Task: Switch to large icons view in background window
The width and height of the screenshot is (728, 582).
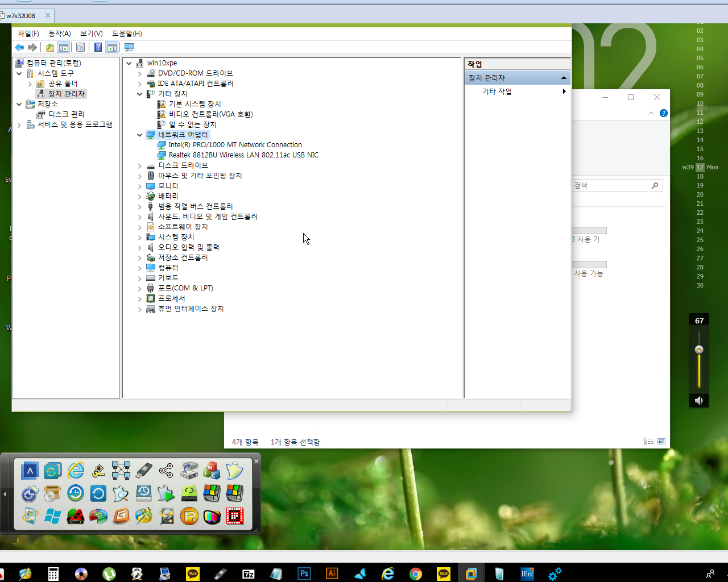Action: (x=661, y=441)
